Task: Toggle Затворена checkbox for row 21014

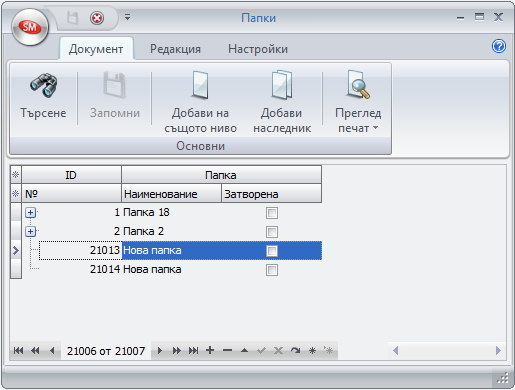Action: [272, 270]
